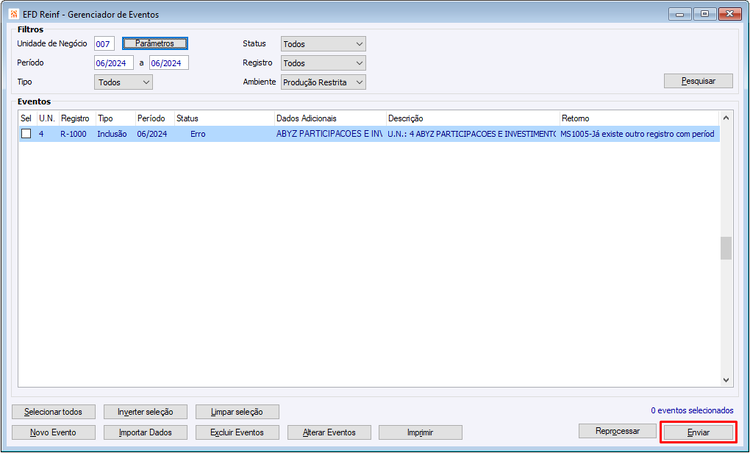
Task: Click the Reprocessar button
Action: [618, 431]
